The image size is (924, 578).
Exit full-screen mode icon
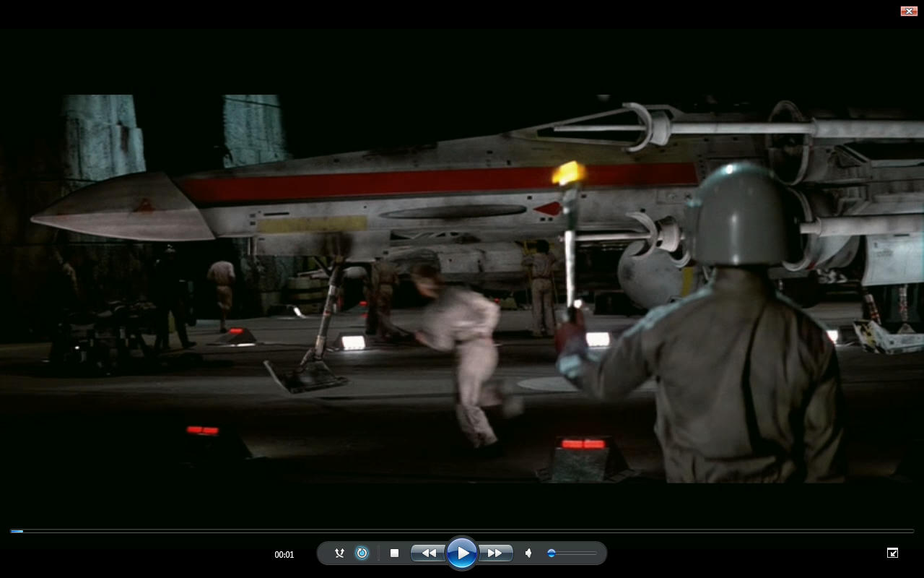tap(892, 553)
